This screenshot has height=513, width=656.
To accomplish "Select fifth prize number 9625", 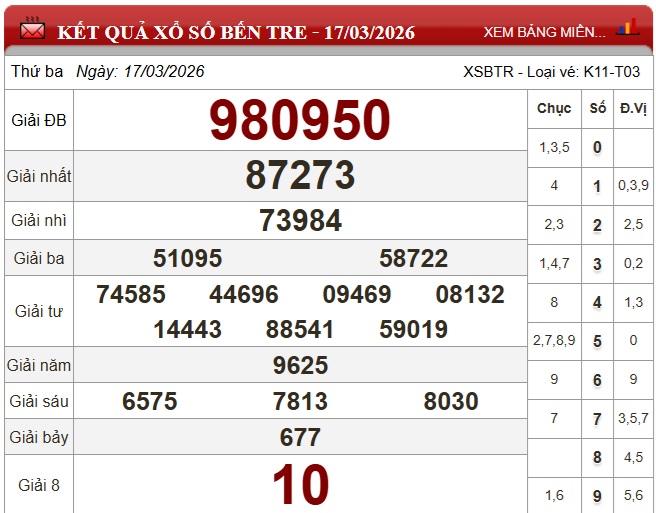I will point(300,366).
